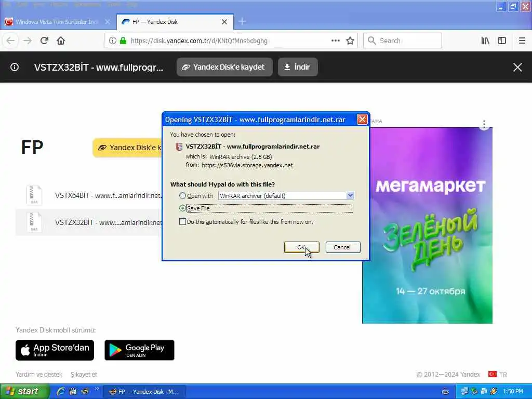Open the ad options three-dot menu
Viewport: 532px width, 399px height.
click(484, 124)
